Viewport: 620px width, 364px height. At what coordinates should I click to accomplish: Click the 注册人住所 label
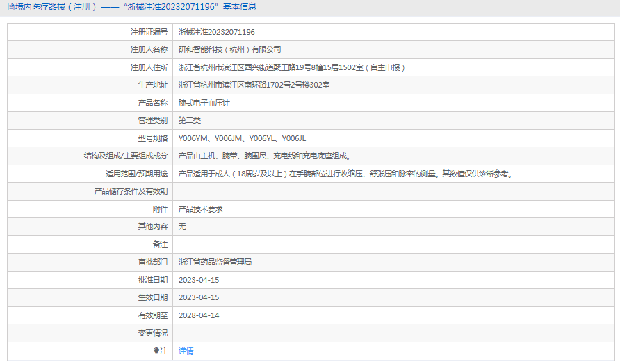point(149,67)
